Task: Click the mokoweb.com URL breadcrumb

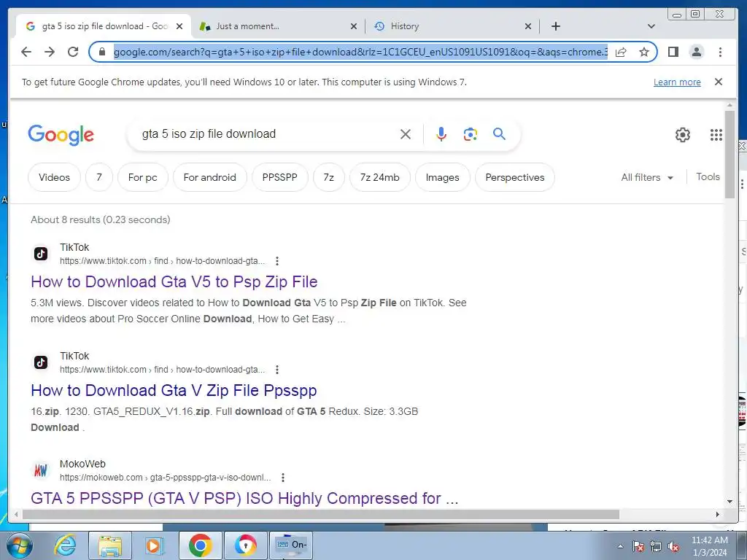Action: pyautogui.click(x=166, y=478)
